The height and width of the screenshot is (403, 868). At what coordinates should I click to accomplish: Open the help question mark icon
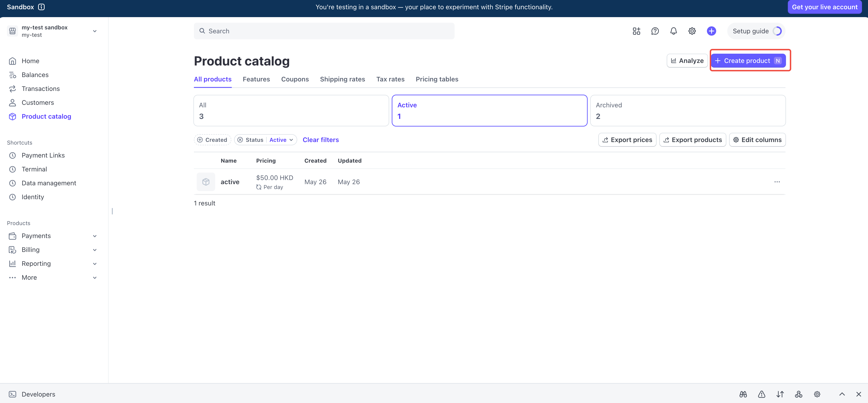coord(655,31)
